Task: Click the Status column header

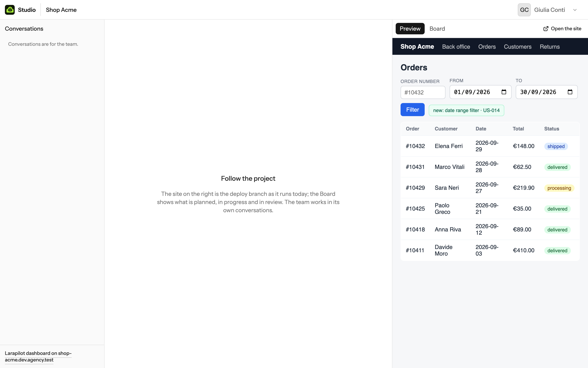Action: (x=551, y=129)
